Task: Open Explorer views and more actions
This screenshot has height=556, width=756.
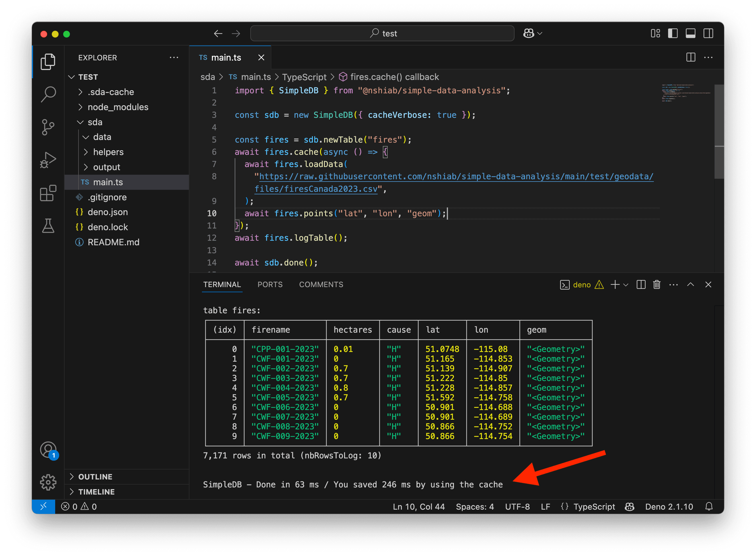Action: point(174,57)
